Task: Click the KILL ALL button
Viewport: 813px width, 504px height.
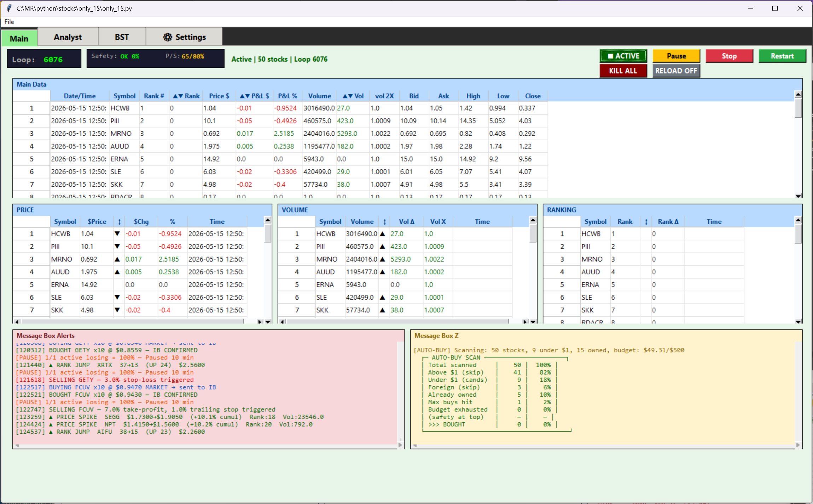Action: 623,71
